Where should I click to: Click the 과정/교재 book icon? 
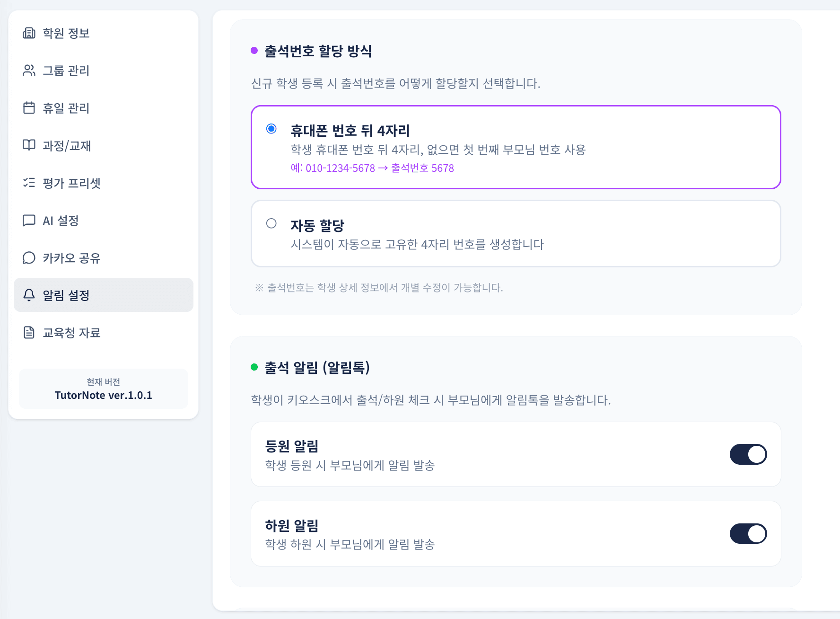click(29, 146)
